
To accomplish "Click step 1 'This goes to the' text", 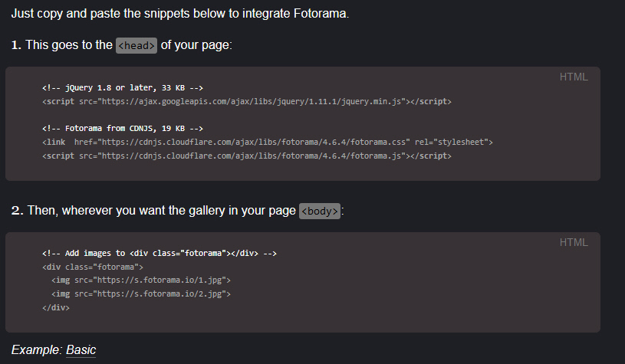I will 62,45.
